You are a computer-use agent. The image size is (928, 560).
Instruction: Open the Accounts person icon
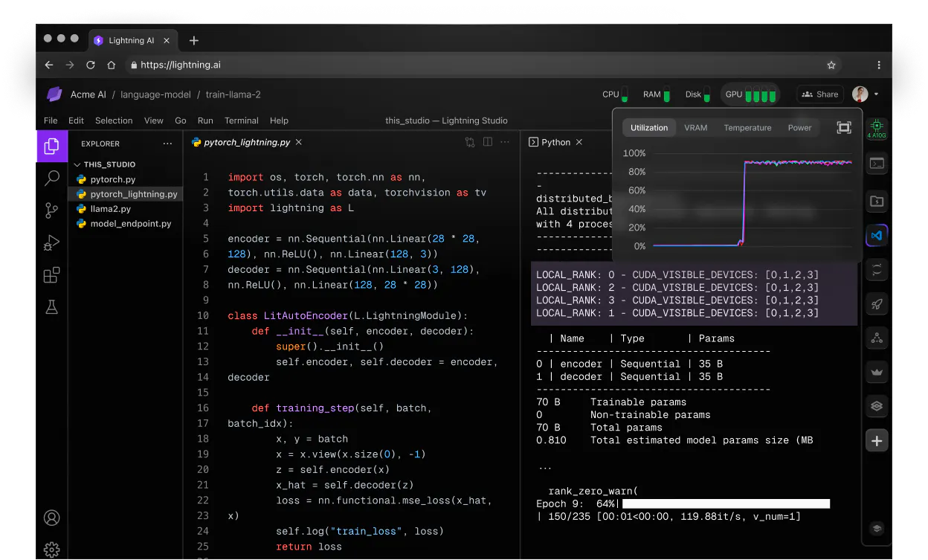[52, 518]
